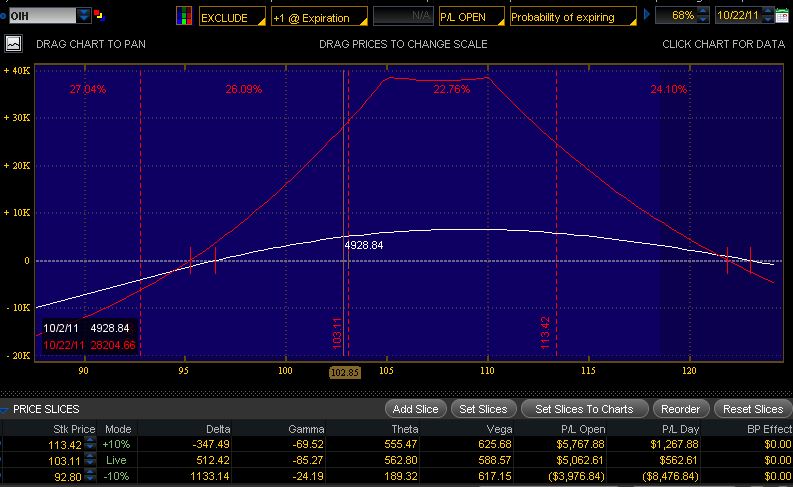
Task: Click the P/L Day column header
Action: (680, 429)
